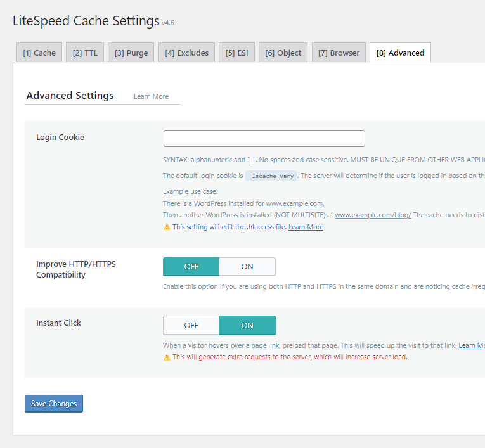Turn ON Improve HTTP/HTTPS Compatibility

pyautogui.click(x=247, y=267)
